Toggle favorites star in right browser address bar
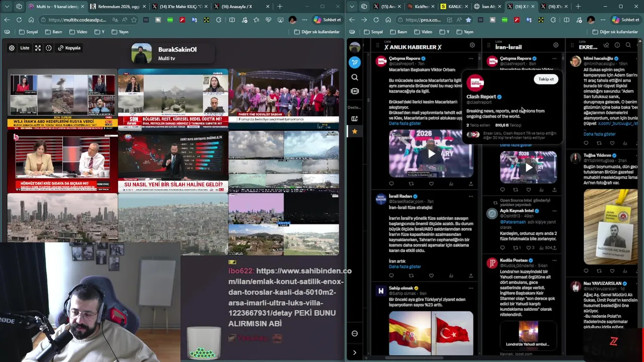This screenshot has height=362, width=644. (x=468, y=20)
